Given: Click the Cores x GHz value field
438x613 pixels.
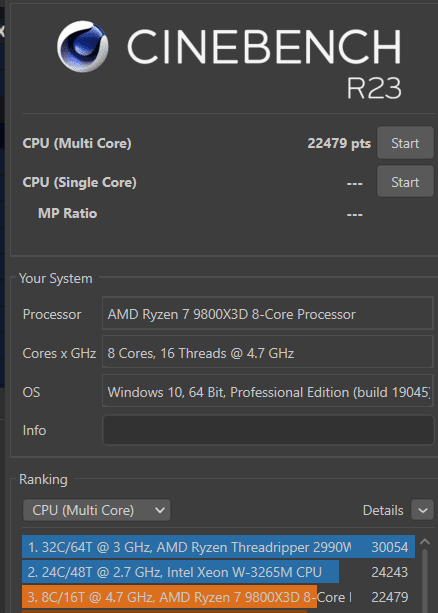Looking at the screenshot, I should coord(268,353).
